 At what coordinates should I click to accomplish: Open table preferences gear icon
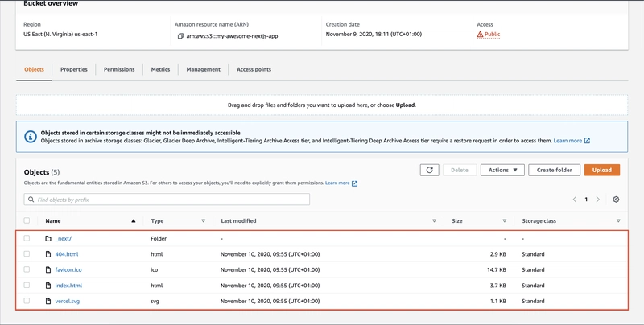pos(616,200)
